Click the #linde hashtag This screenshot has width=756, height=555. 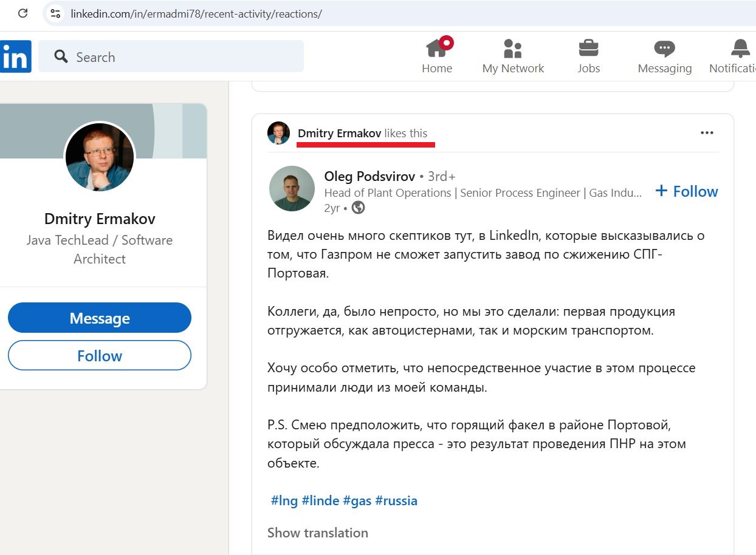[320, 501]
